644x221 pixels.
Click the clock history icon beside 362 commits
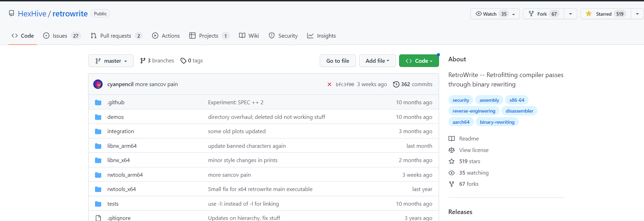point(396,84)
